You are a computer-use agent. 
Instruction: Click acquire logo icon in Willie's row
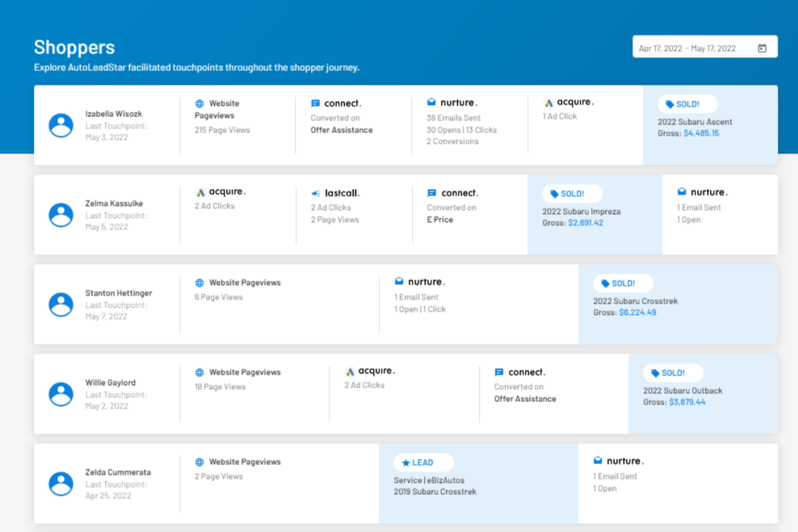pyautogui.click(x=350, y=372)
